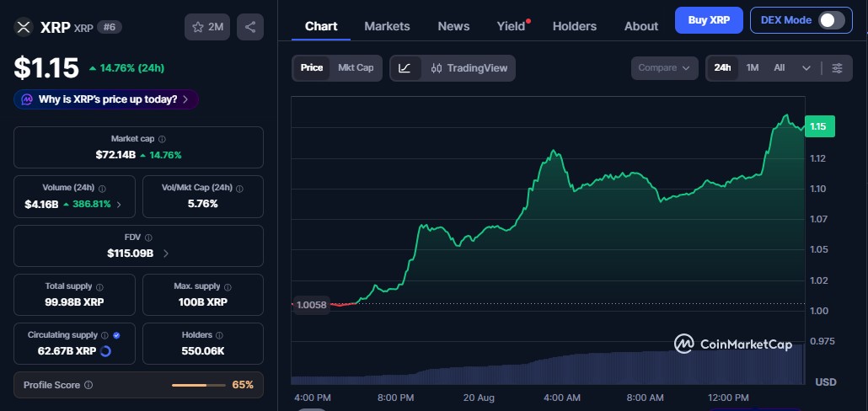
Task: Click the 4:00 AM time axis label
Action: tap(562, 398)
